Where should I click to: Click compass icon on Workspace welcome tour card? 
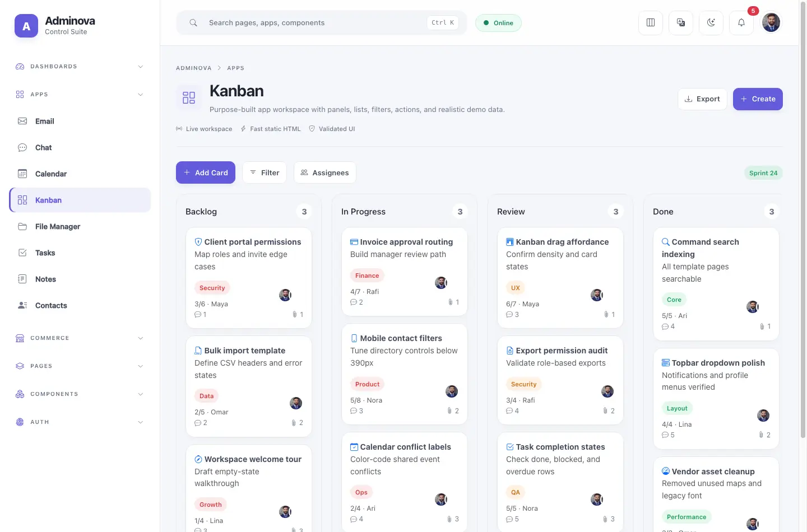point(198,459)
